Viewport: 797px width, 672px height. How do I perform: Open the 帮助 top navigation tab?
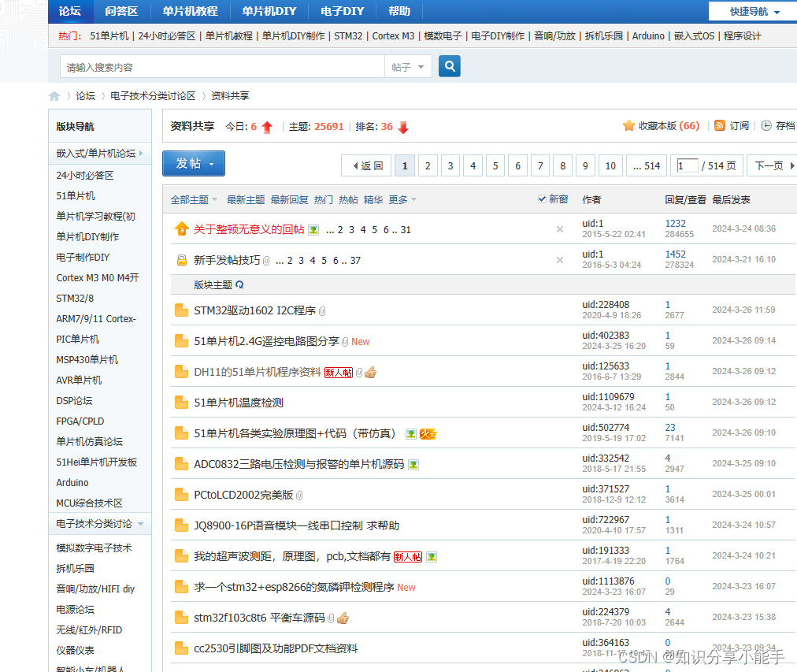(399, 11)
